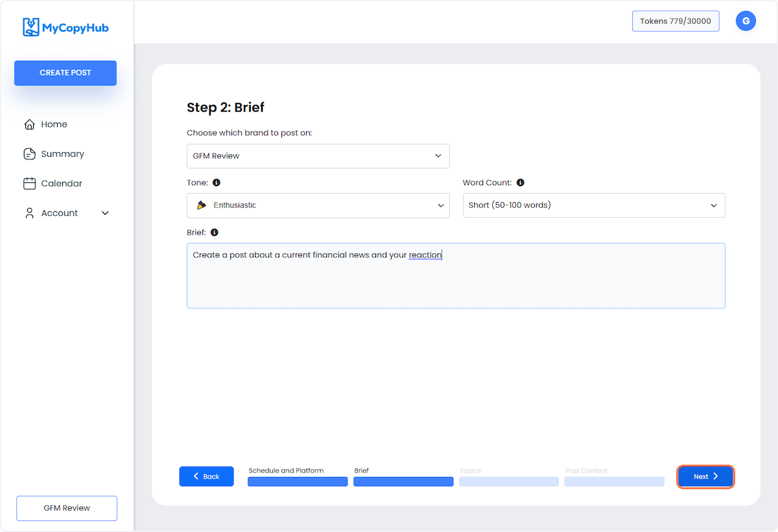This screenshot has height=532, width=778.
Task: Click the Account person icon
Action: coord(29,213)
